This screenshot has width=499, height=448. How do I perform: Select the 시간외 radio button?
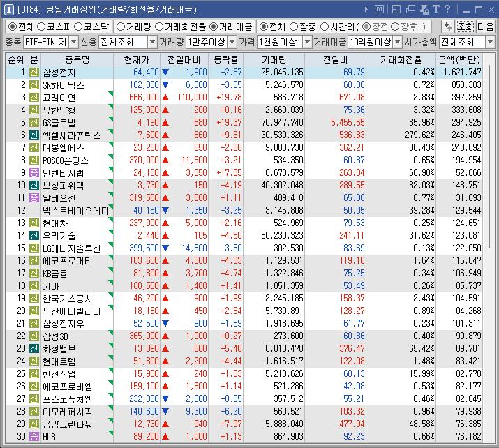click(x=325, y=27)
